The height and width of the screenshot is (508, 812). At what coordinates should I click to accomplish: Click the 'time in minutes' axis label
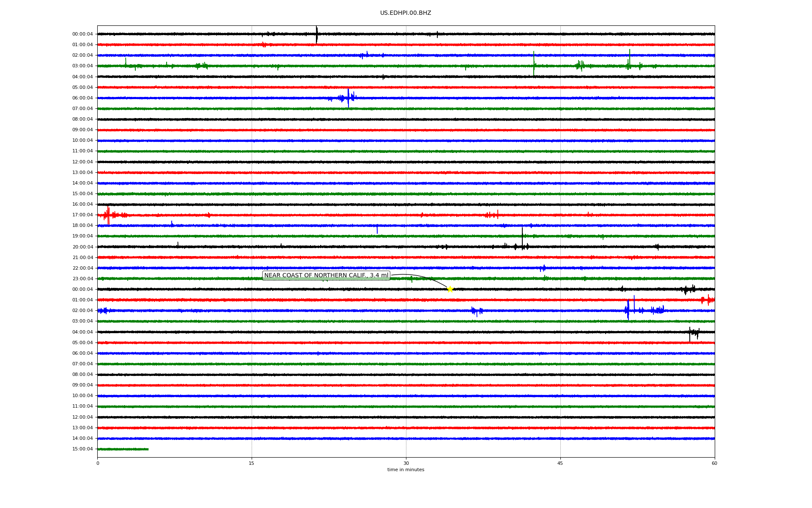click(x=406, y=470)
